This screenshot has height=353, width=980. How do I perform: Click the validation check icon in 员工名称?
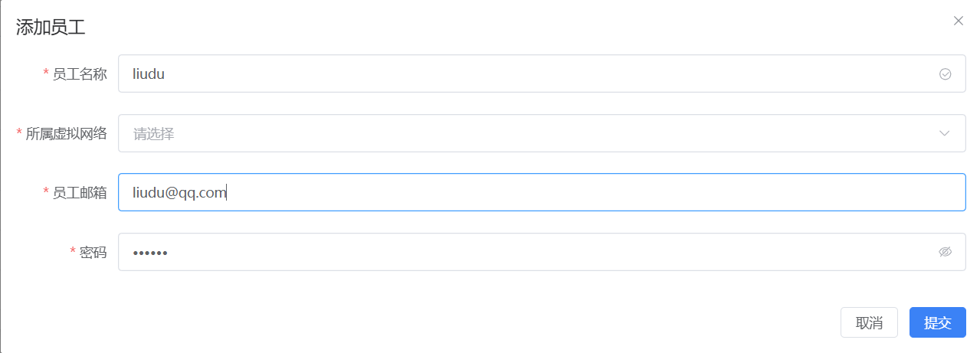point(945,74)
